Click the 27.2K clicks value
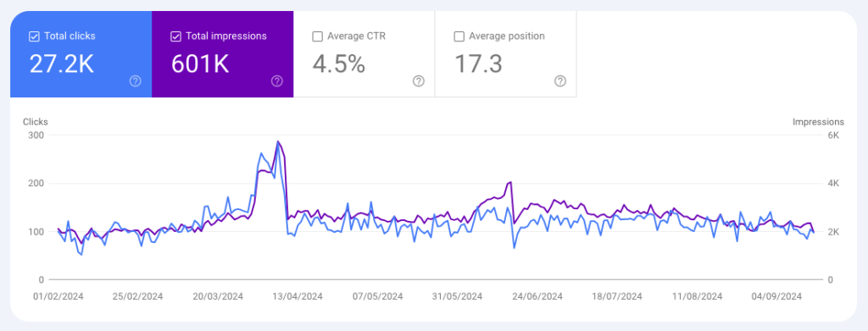868x331 pixels. pyautogui.click(x=61, y=64)
